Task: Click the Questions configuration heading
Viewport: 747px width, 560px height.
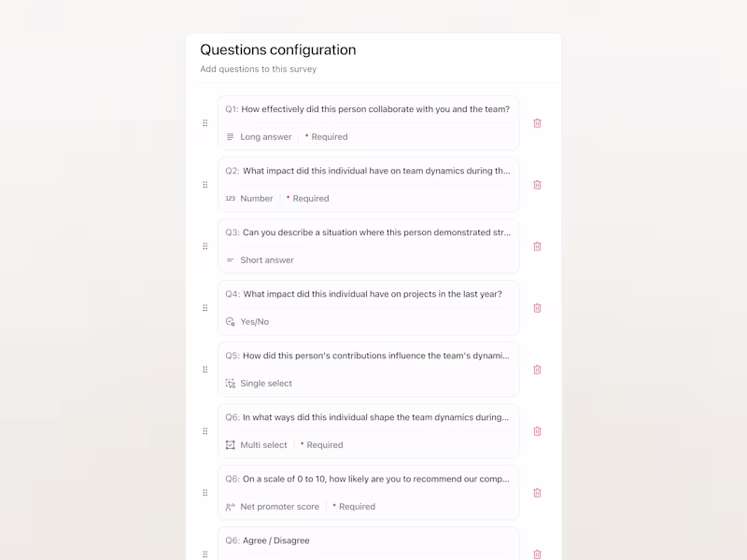Action: pyautogui.click(x=277, y=49)
